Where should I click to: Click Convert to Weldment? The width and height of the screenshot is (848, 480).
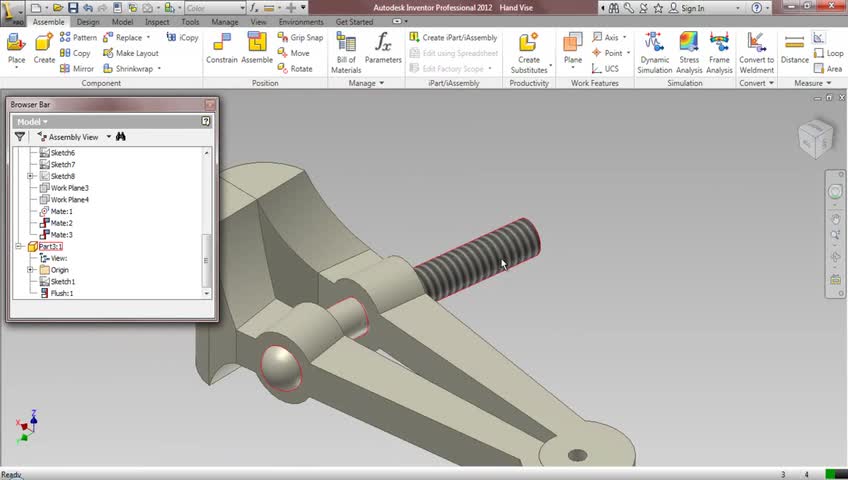click(x=757, y=52)
